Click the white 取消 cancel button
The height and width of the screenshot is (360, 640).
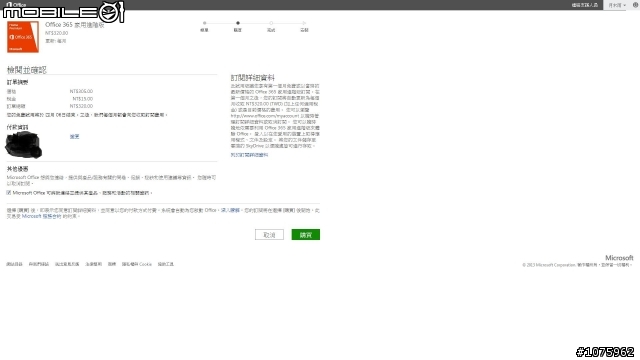tap(269, 235)
